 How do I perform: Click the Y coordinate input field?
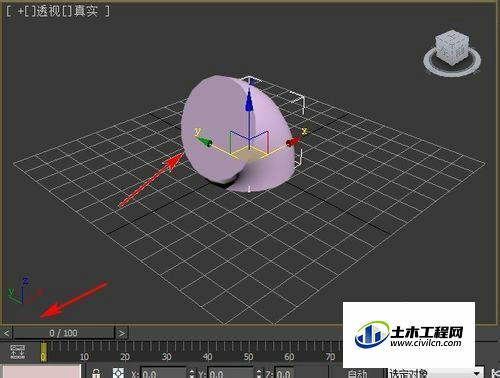pos(231,373)
